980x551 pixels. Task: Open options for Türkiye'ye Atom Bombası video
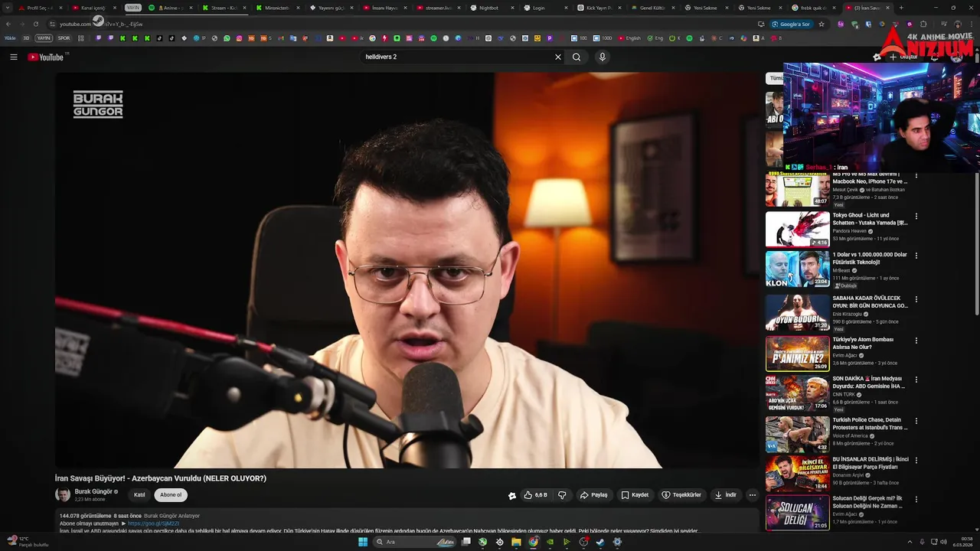tap(916, 341)
